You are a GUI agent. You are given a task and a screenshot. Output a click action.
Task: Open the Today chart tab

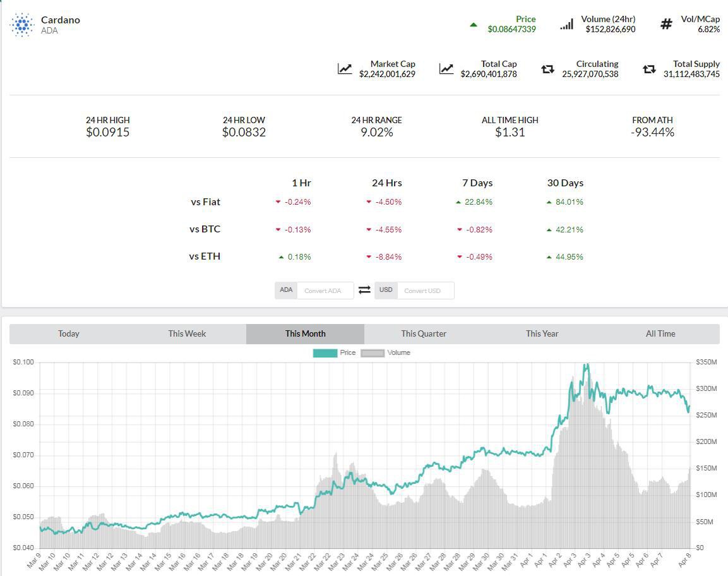[69, 334]
